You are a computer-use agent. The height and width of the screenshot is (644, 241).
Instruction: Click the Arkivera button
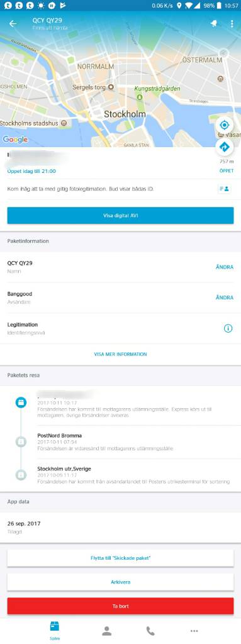pyautogui.click(x=121, y=582)
